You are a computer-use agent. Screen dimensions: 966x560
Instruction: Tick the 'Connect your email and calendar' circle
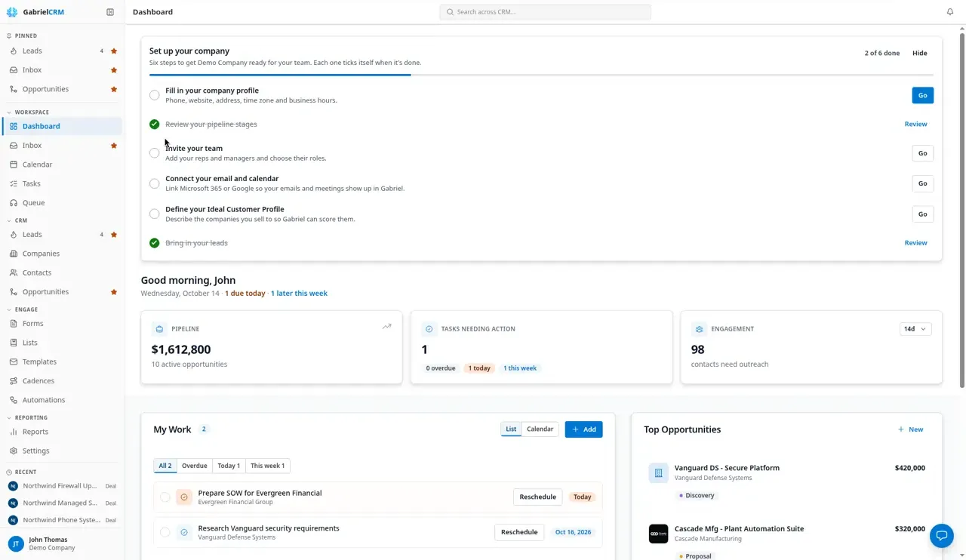[x=154, y=183]
